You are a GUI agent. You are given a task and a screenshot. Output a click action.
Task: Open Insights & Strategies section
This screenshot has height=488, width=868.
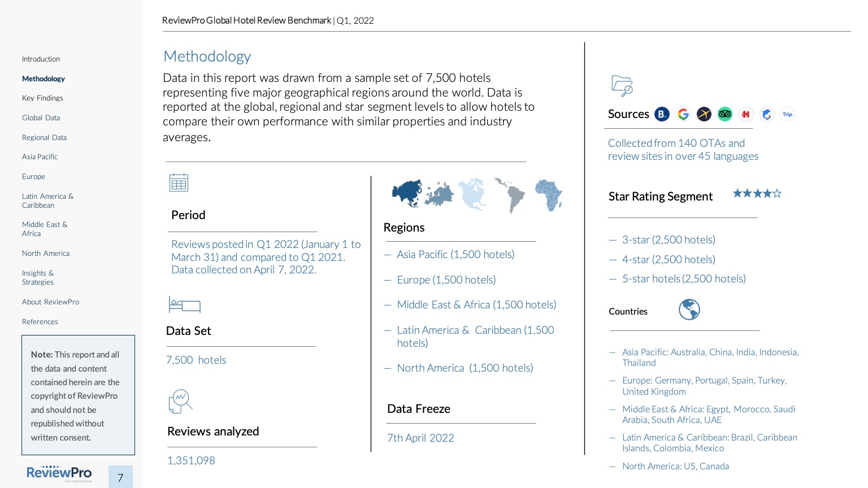click(x=38, y=277)
